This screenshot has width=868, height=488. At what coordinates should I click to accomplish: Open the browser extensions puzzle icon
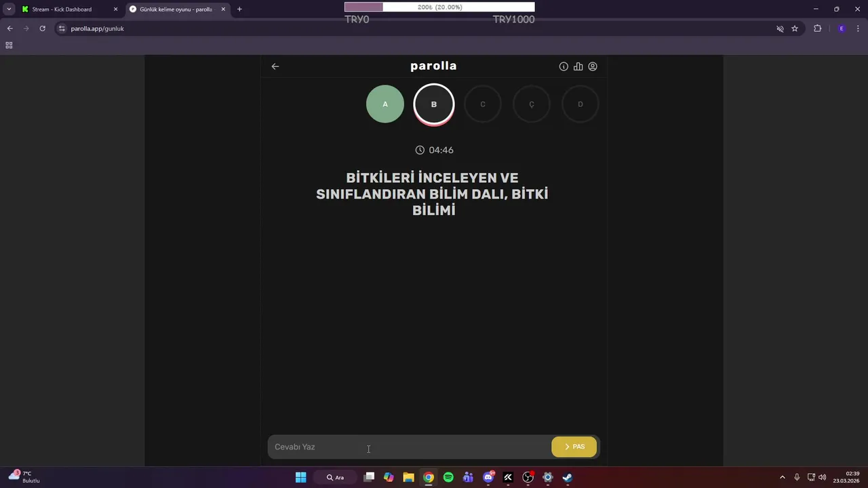click(817, 28)
